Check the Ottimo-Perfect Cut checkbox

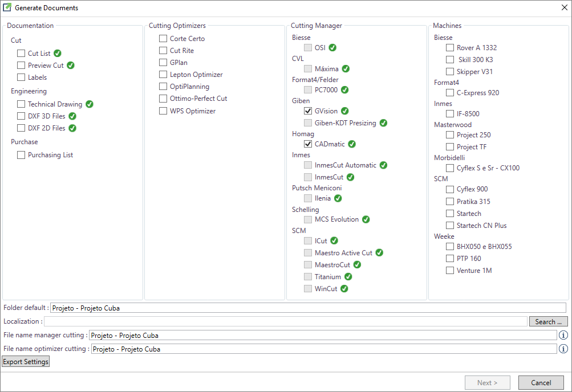coord(163,99)
